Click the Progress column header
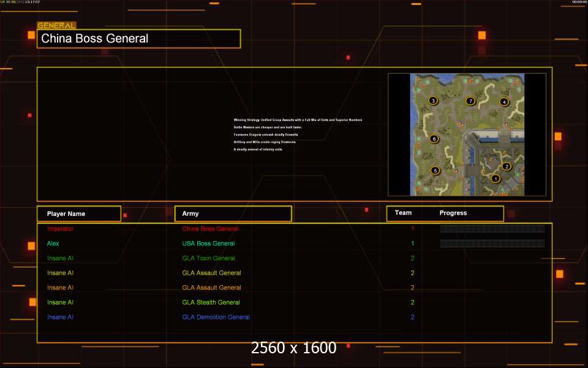The image size is (588, 368). [x=453, y=213]
